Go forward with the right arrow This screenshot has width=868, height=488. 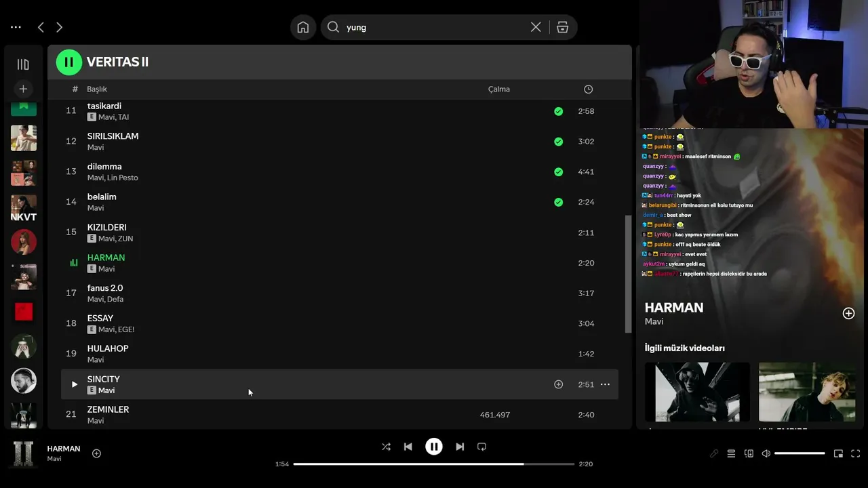tap(59, 27)
